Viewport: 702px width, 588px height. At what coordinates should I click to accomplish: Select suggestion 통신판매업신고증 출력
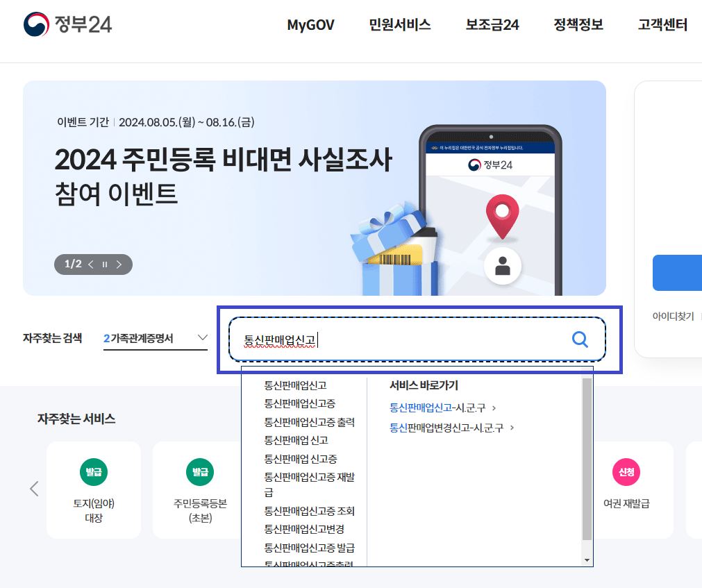point(310,422)
